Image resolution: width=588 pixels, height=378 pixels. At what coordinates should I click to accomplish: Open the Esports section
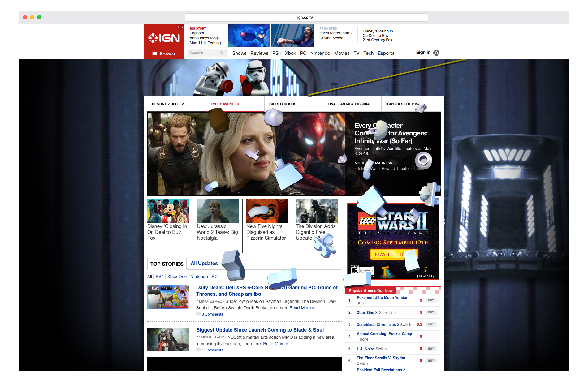tap(386, 53)
